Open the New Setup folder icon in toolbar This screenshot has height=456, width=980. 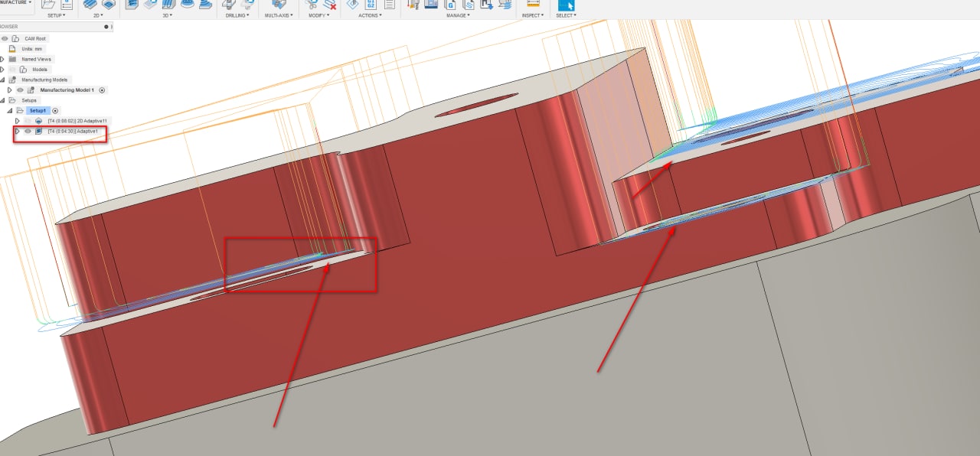click(x=48, y=4)
